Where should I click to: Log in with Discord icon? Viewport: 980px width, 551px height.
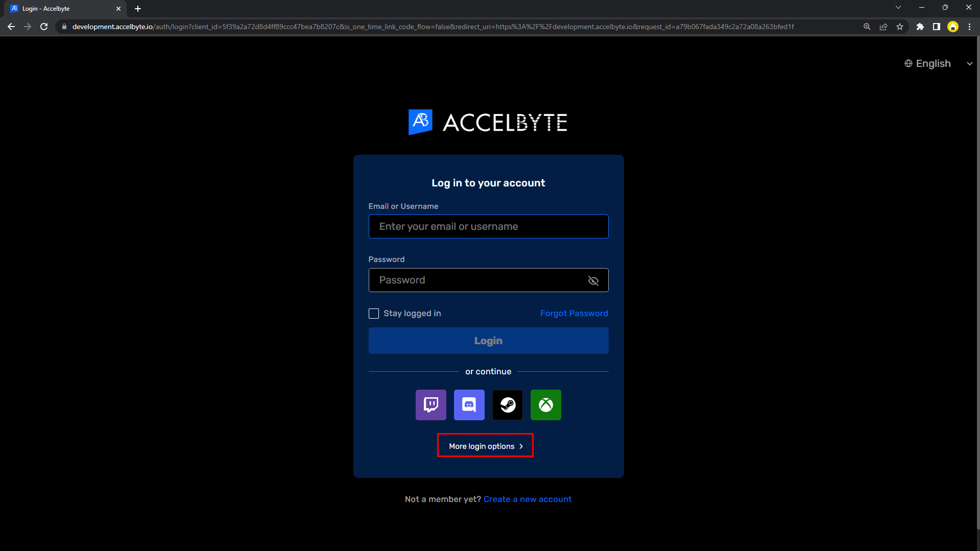click(469, 405)
